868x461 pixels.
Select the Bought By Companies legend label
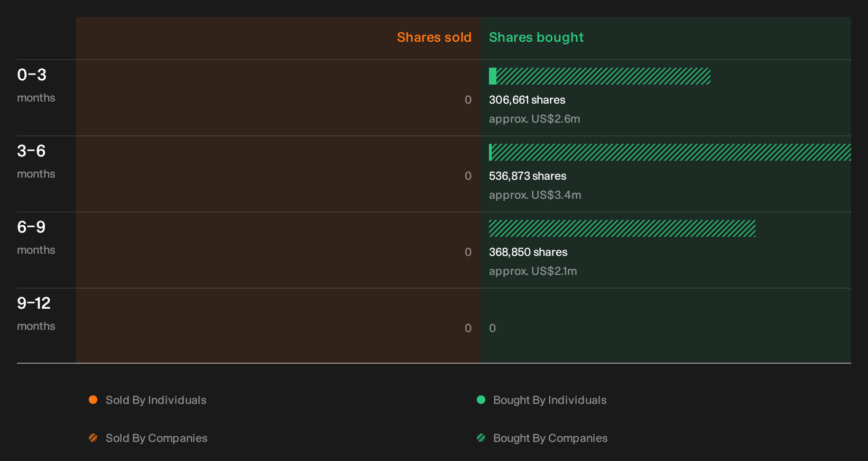tap(550, 438)
